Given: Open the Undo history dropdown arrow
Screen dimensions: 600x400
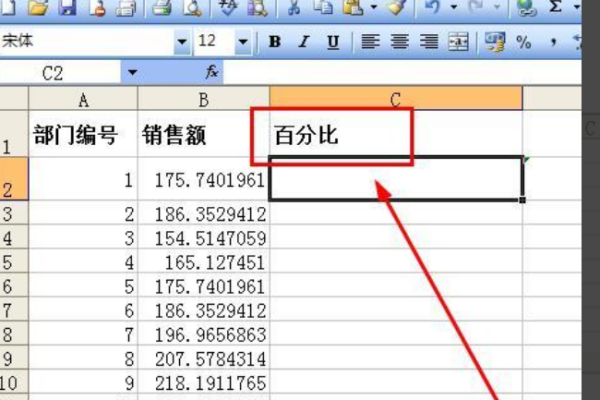Looking at the screenshot, I should point(454,7).
